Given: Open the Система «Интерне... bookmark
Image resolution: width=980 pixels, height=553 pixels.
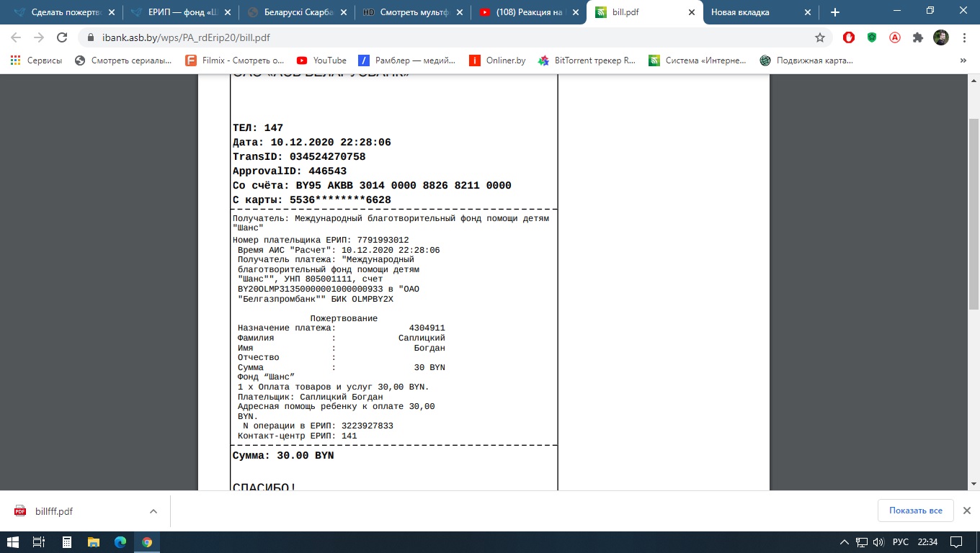Looking at the screenshot, I should [698, 60].
